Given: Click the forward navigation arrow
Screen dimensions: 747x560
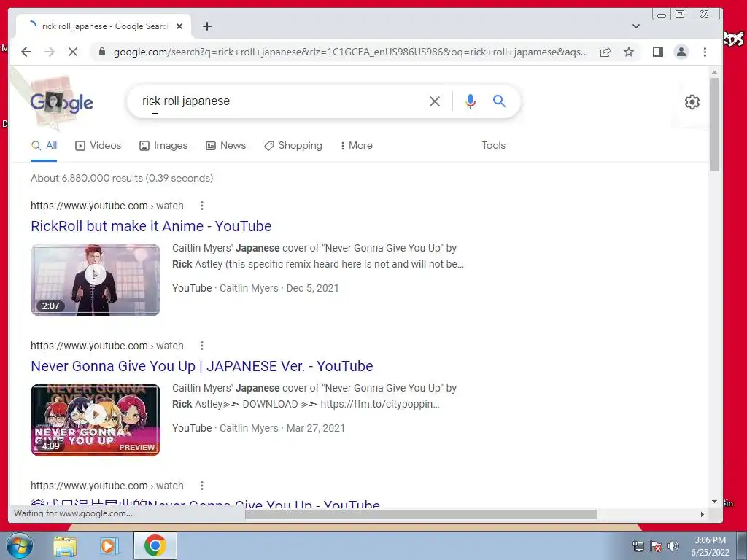Looking at the screenshot, I should [x=50, y=52].
